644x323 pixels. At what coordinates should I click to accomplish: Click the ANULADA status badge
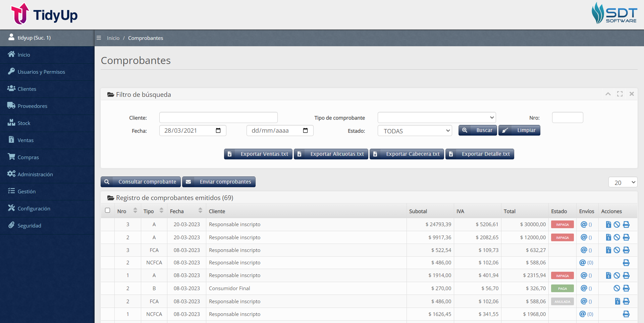tap(562, 302)
